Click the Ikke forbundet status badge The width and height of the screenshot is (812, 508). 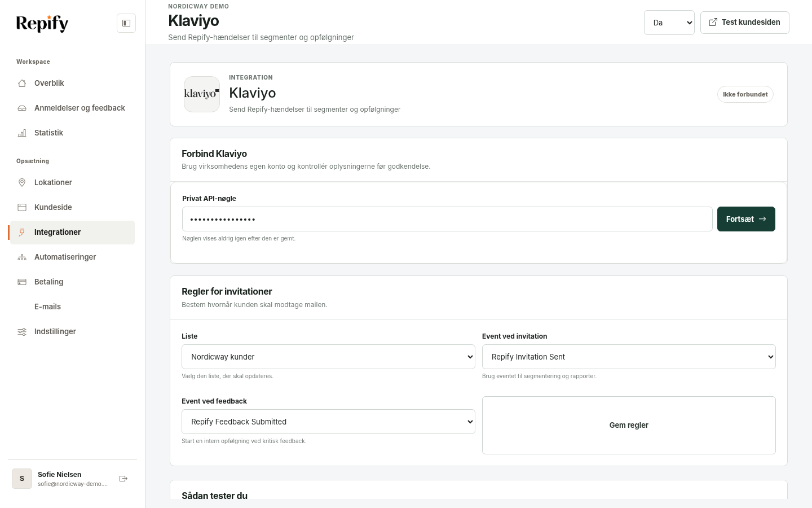[x=745, y=94]
